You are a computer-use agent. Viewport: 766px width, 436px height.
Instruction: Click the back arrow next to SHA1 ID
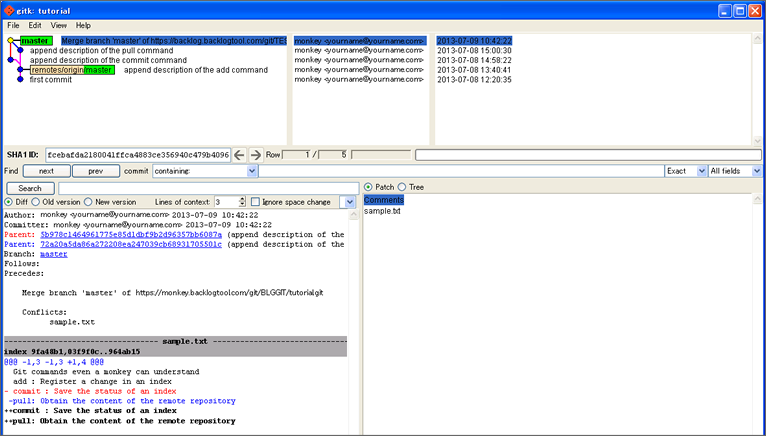click(x=240, y=155)
